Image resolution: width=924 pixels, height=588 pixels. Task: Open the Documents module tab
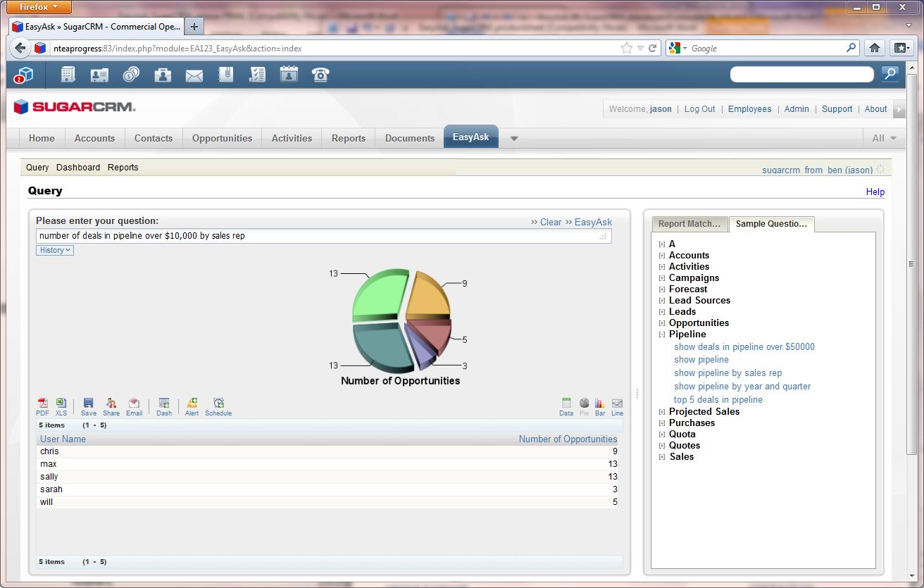pyautogui.click(x=410, y=138)
